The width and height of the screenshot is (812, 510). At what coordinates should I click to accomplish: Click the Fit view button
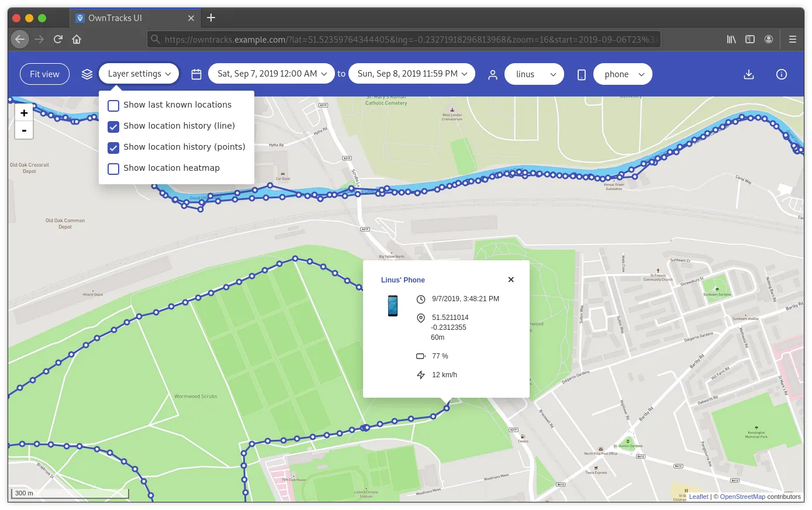pos(44,74)
